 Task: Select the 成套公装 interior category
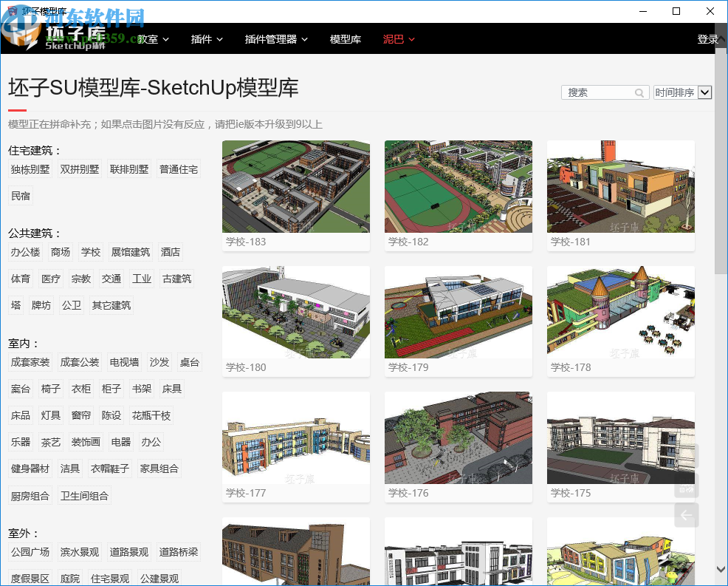click(80, 363)
